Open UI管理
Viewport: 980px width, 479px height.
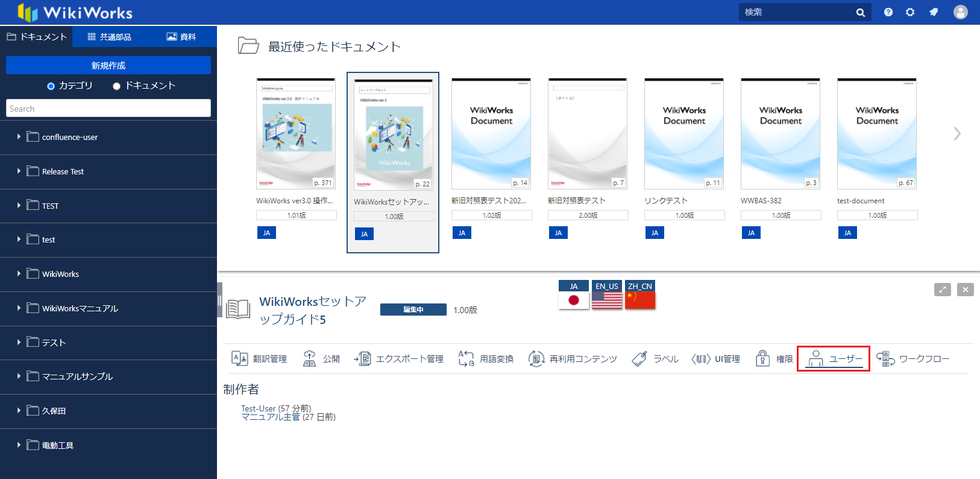(716, 359)
